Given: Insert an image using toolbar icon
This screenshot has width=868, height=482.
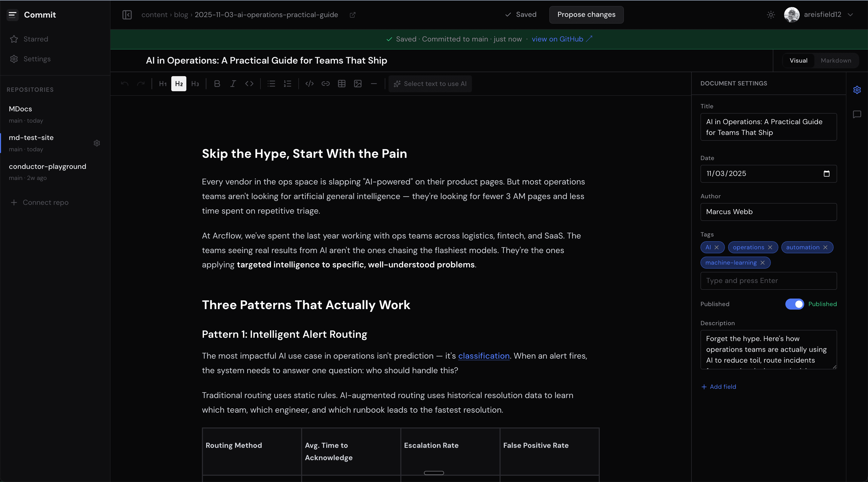Looking at the screenshot, I should [x=358, y=84].
